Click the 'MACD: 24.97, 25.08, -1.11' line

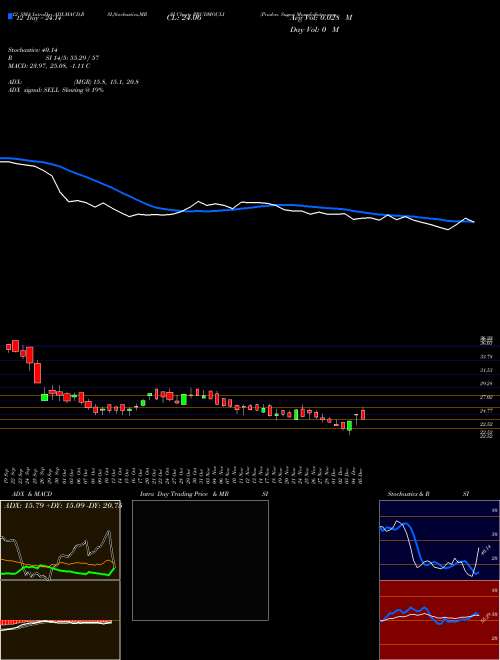click(48, 66)
